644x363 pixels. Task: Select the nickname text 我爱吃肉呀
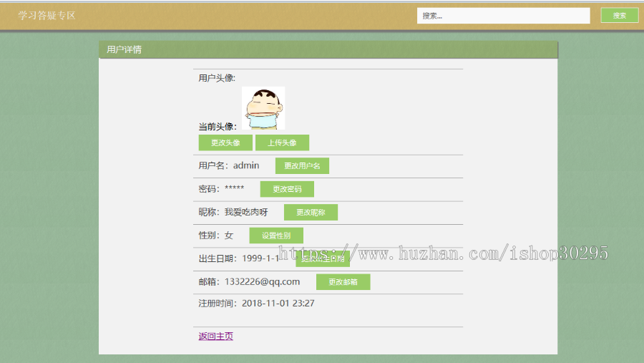[246, 212]
